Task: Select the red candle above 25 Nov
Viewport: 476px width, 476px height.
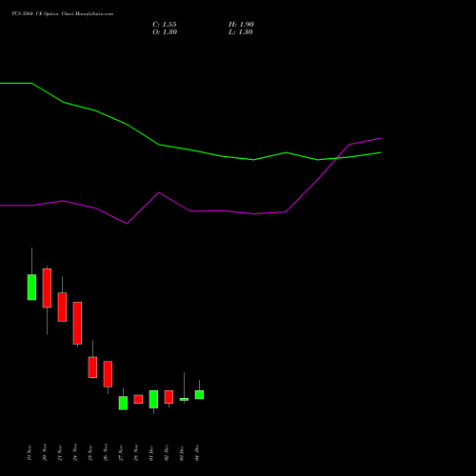Action: 92,367
